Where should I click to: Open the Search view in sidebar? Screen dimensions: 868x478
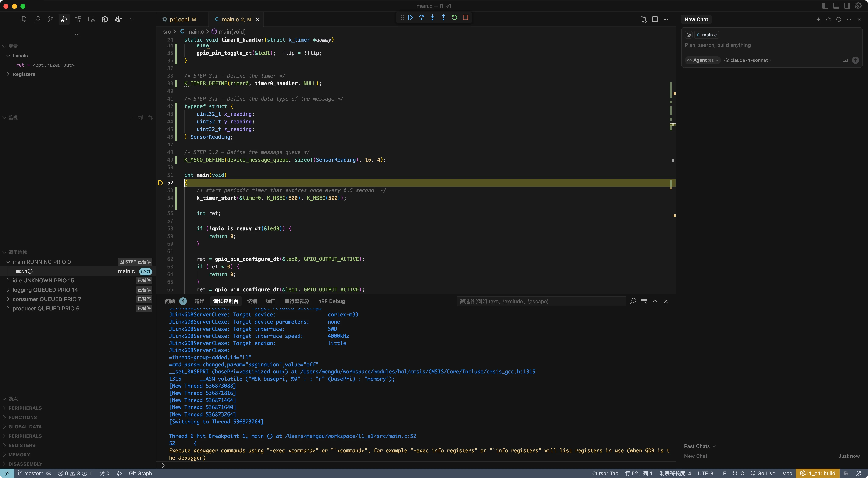point(37,20)
